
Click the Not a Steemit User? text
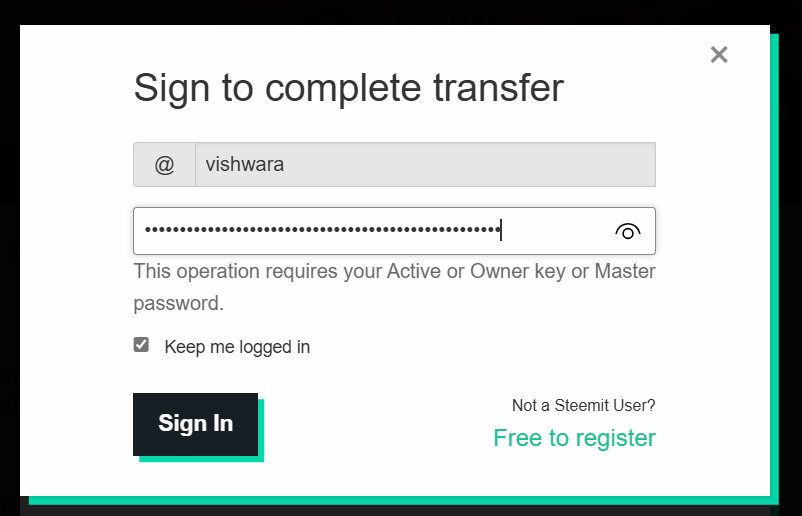[584, 406]
